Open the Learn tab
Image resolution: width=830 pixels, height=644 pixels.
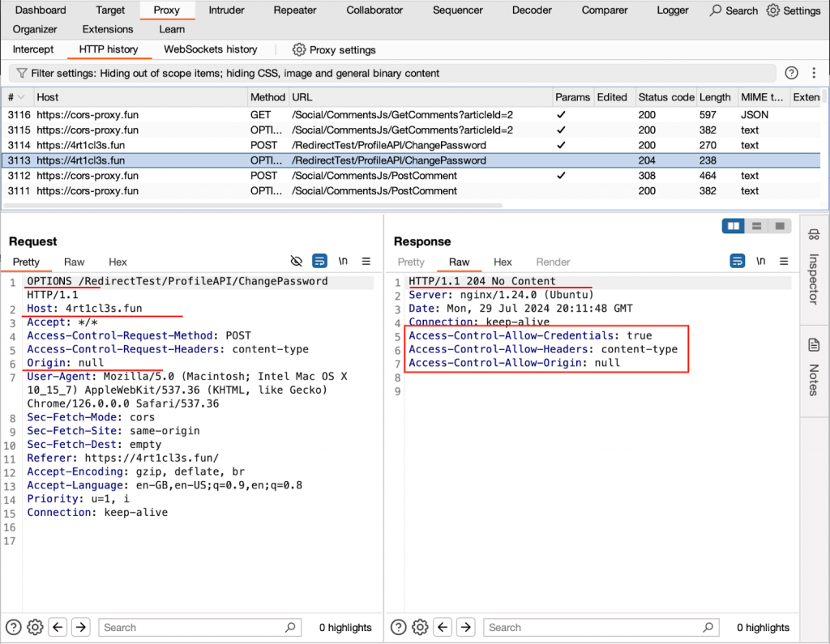click(172, 29)
